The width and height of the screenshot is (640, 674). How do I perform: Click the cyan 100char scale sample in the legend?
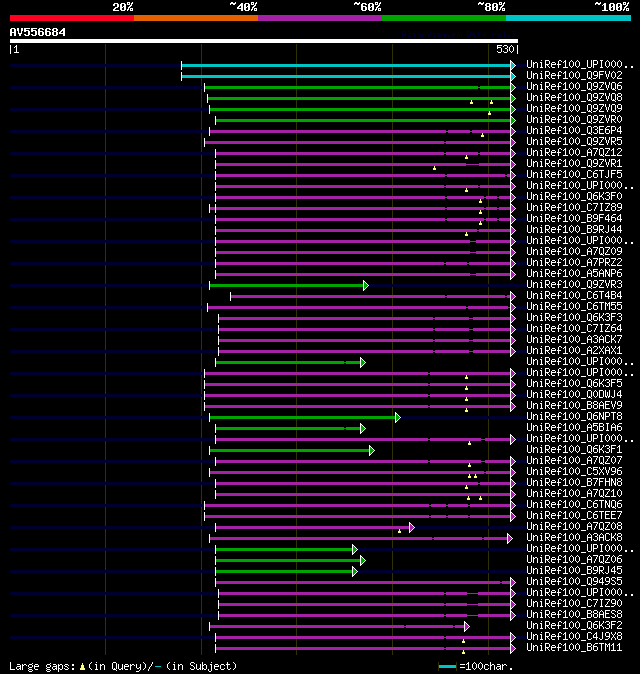coord(447,667)
